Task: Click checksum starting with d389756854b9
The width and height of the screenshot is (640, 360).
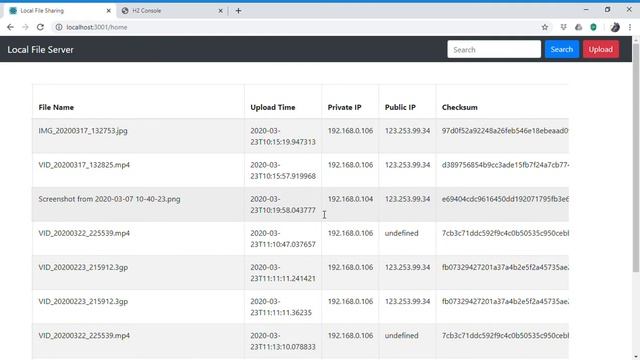Action: 505,165
